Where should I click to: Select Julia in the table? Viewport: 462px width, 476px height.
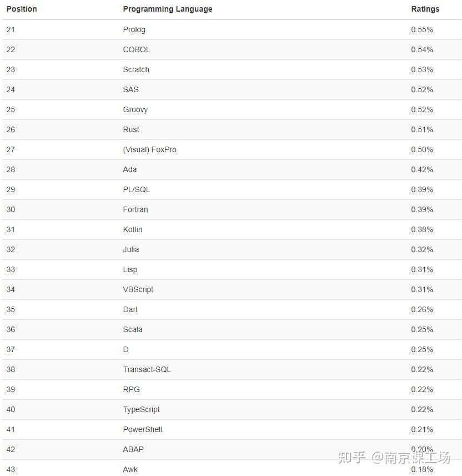pyautogui.click(x=131, y=249)
